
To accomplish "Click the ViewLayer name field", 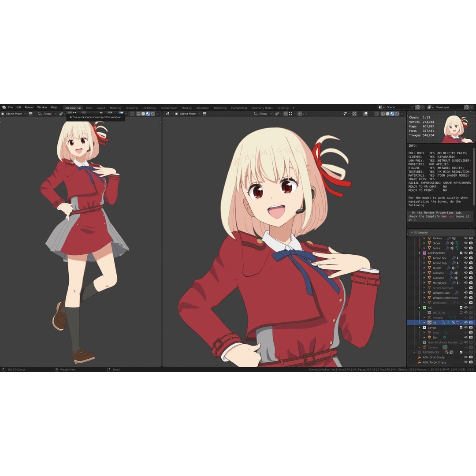I will [449, 107].
